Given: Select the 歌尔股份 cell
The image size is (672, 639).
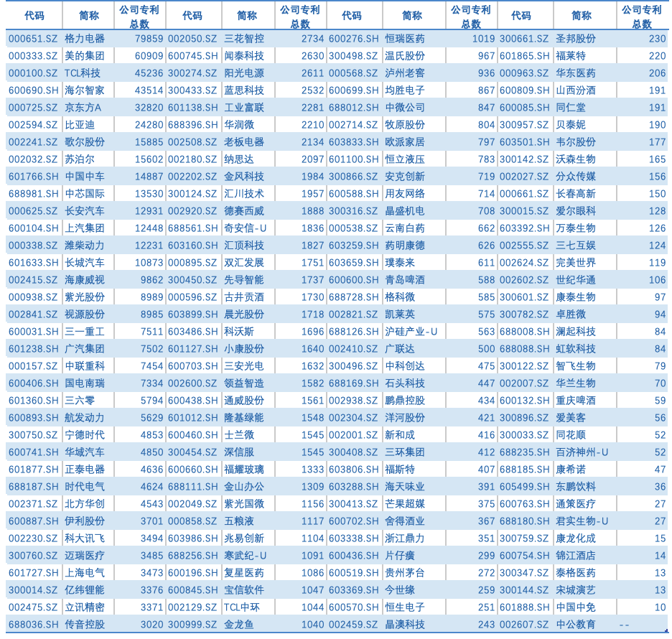Looking at the screenshot, I should click(85, 142).
